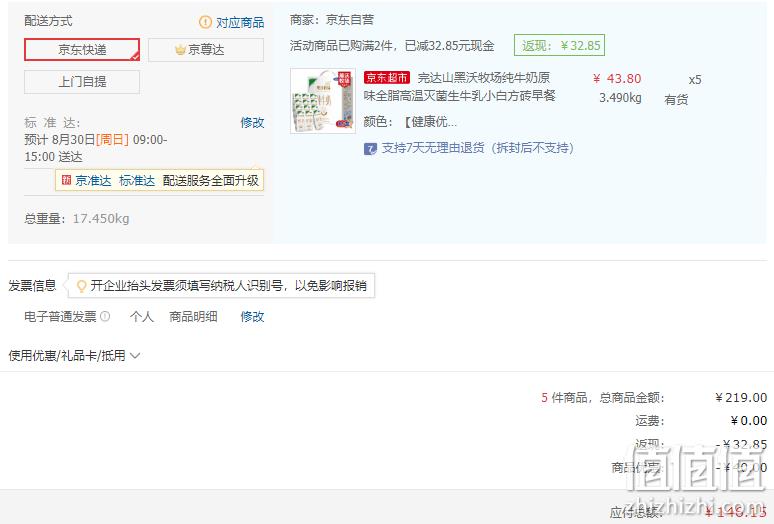Click the red 新 badge before 京准达
Image resolution: width=774 pixels, height=524 pixels.
(66, 180)
